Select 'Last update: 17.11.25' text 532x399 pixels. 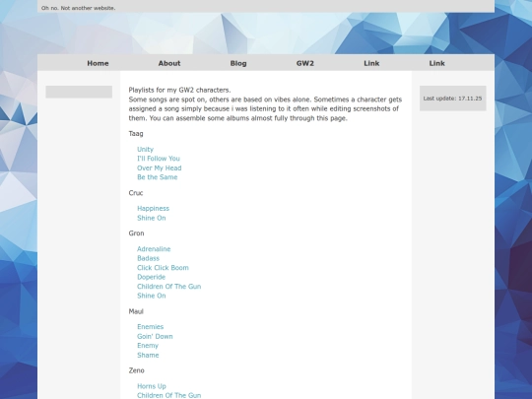coord(452,99)
